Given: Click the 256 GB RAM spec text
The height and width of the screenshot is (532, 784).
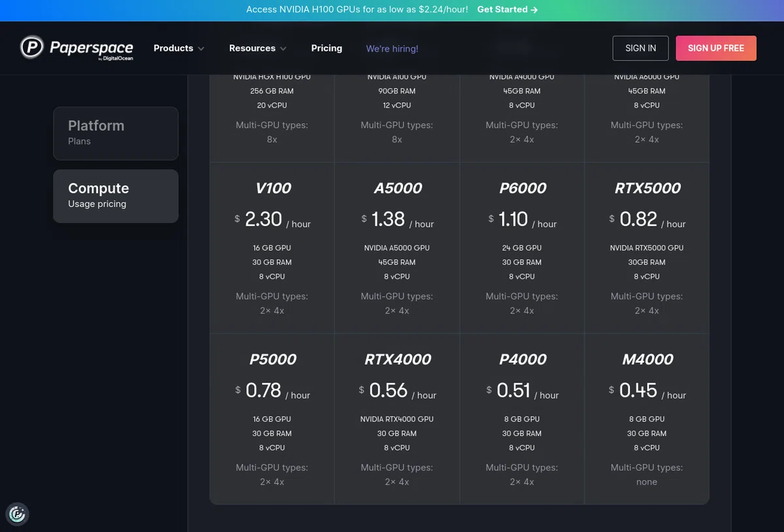Looking at the screenshot, I should [272, 91].
